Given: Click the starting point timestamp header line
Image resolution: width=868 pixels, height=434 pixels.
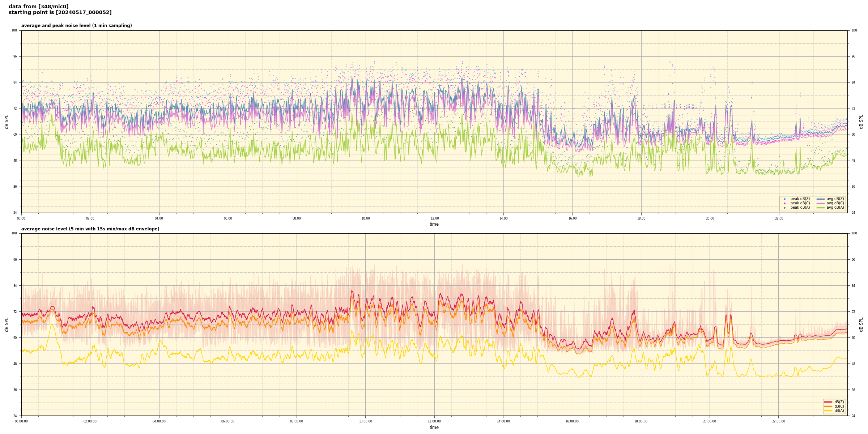Looking at the screenshot, I should tap(60, 12).
